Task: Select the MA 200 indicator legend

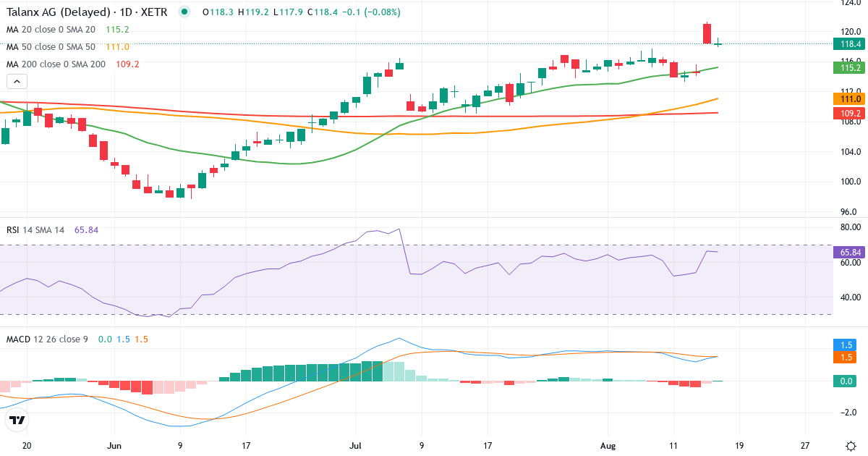Action: click(56, 64)
